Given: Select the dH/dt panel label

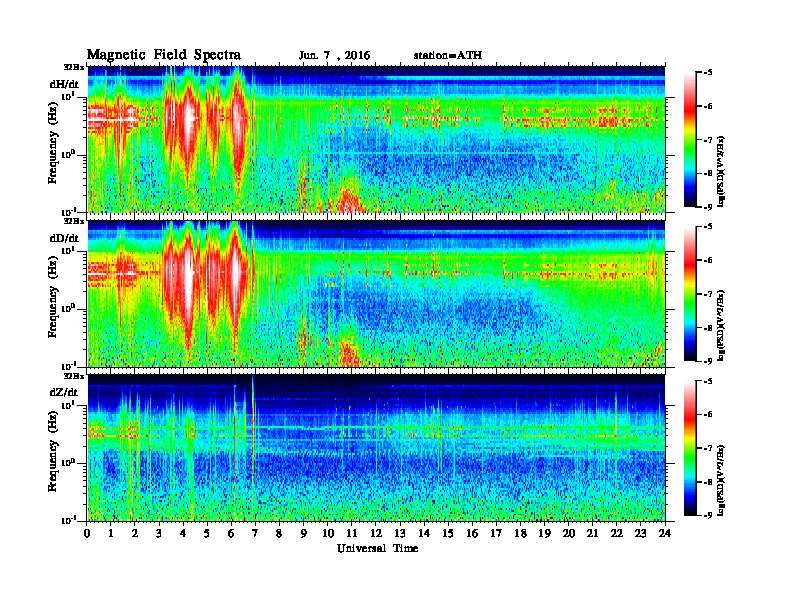Looking at the screenshot, I should coord(64,84).
